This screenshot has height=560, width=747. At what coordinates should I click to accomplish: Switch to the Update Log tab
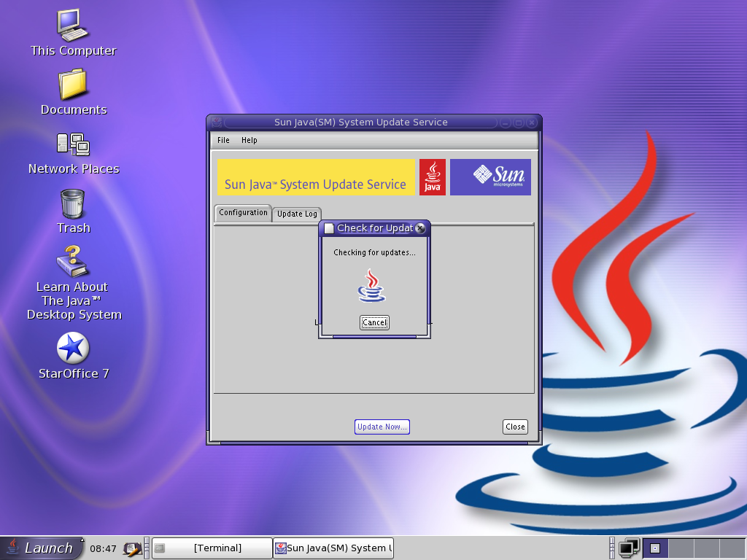point(297,214)
